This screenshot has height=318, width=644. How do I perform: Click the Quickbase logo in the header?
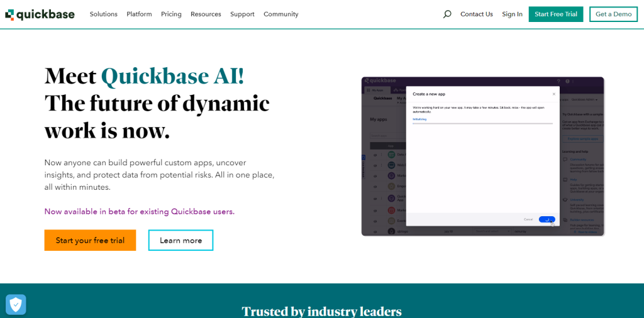[40, 14]
